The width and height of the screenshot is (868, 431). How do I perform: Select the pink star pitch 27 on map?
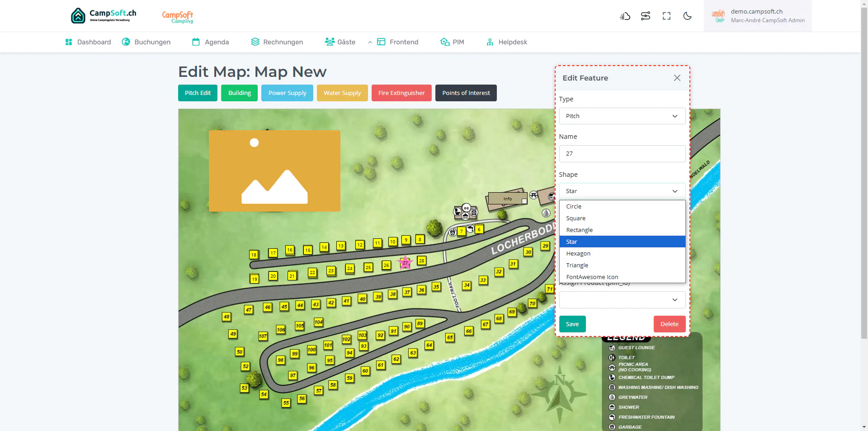tap(405, 263)
